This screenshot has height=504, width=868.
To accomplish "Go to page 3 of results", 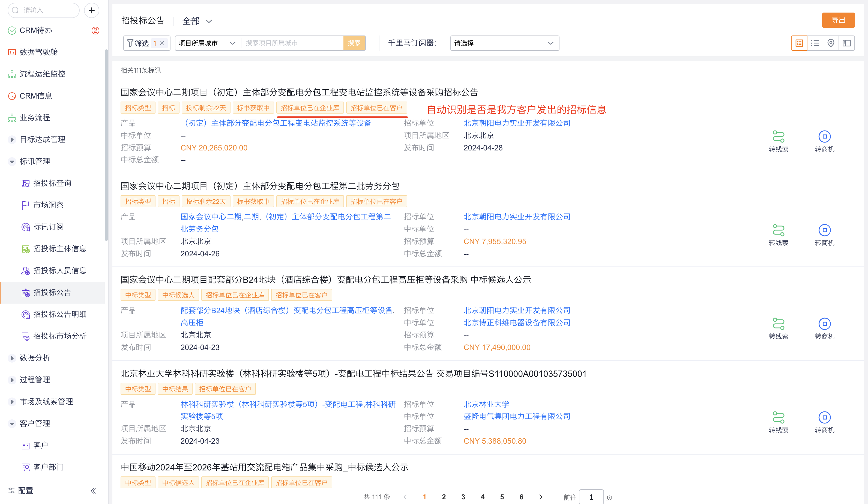I will click(x=463, y=497).
